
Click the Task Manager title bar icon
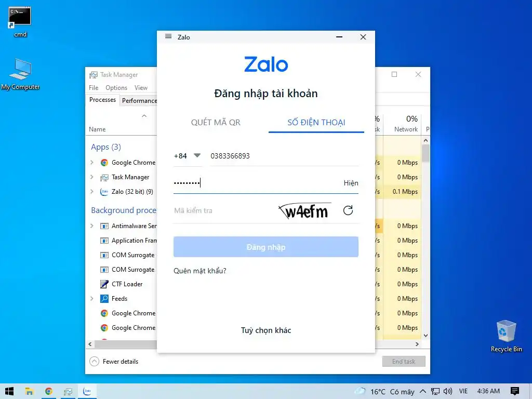94,75
